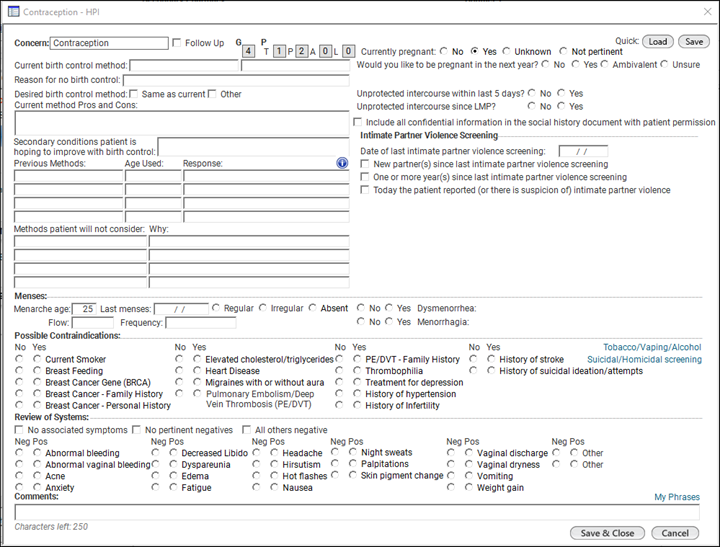Click the Contraception - HPI window icon
Viewport: 720px width, 547px height.
(13, 11)
